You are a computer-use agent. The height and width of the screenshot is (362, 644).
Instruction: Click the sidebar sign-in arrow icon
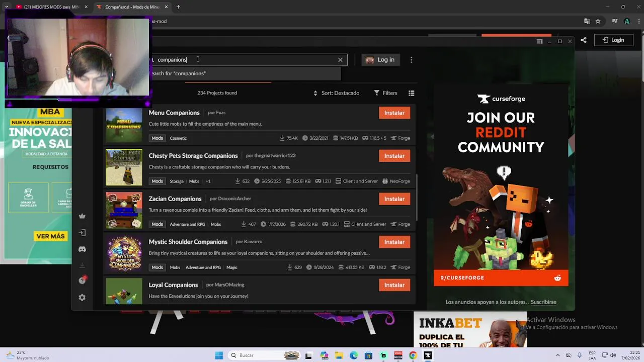click(82, 233)
